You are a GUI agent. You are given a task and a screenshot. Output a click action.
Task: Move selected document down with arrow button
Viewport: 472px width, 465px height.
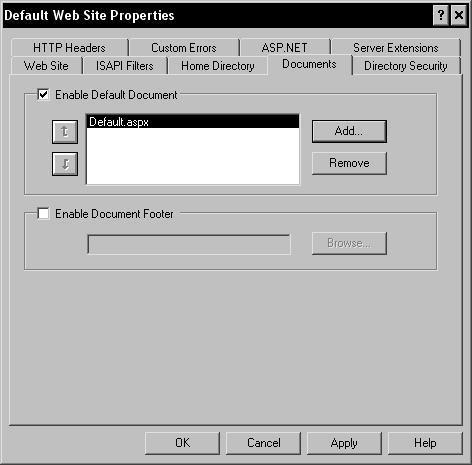point(65,164)
